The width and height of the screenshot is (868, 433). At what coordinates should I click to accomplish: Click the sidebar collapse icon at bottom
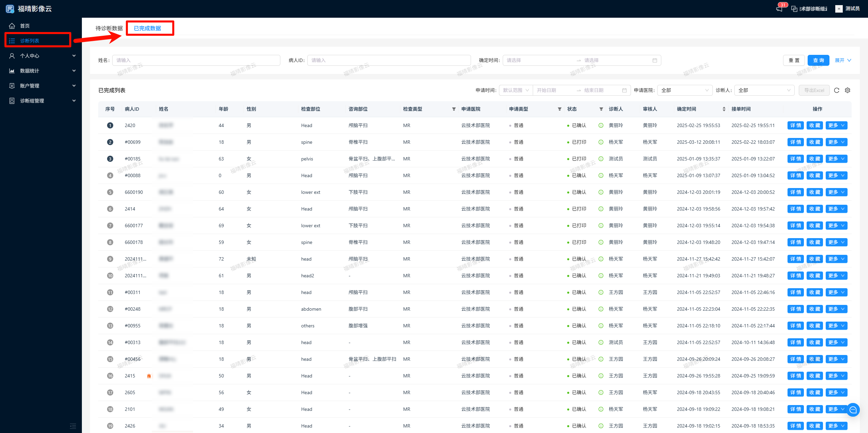point(73,426)
